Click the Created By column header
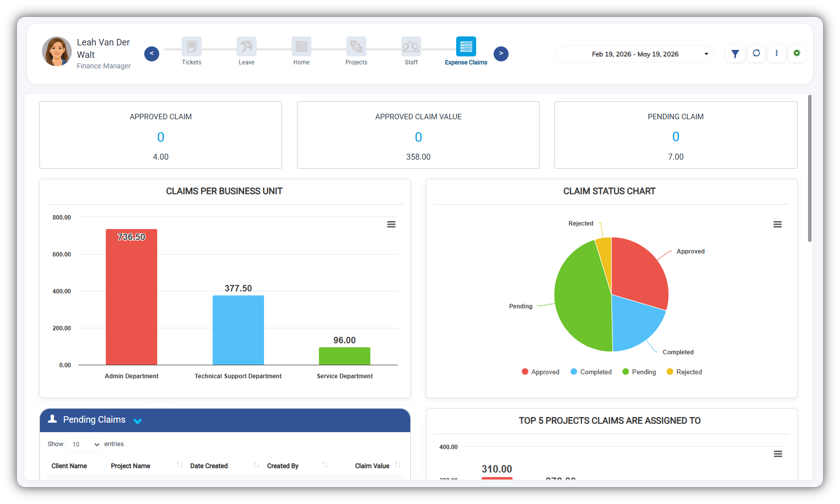 [283, 466]
